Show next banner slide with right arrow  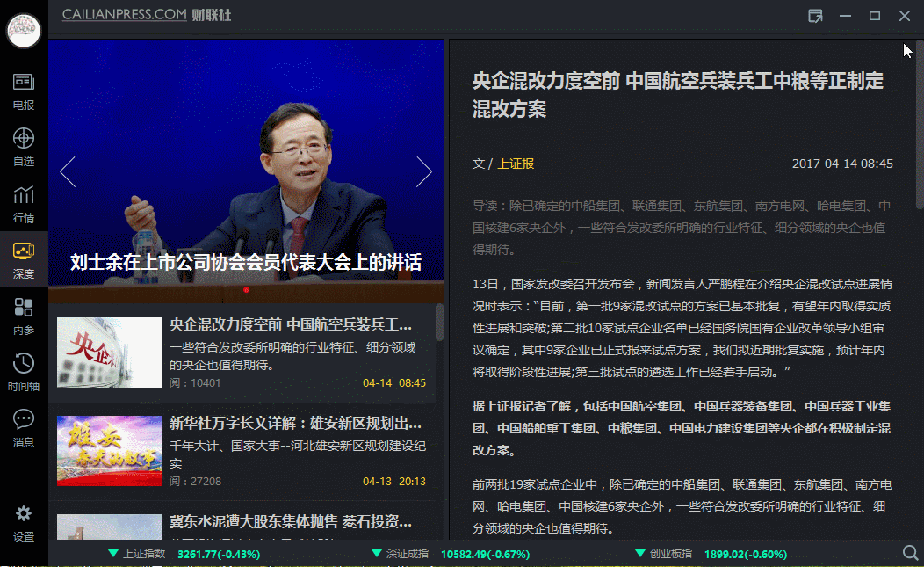coord(423,171)
